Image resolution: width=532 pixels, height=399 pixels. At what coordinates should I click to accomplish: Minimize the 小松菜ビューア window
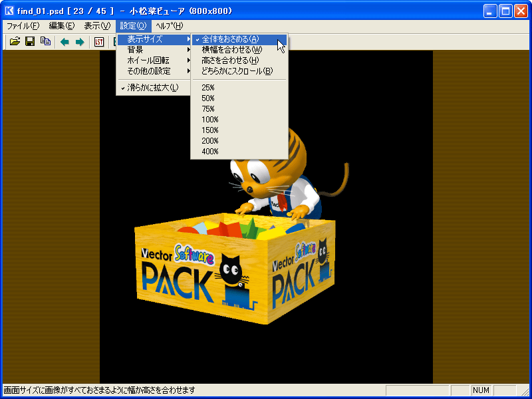click(490, 11)
